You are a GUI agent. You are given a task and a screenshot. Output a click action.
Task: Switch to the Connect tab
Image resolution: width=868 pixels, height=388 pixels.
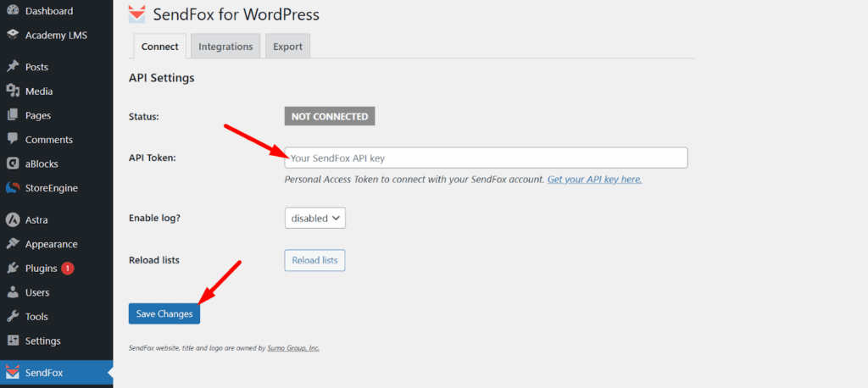click(160, 47)
